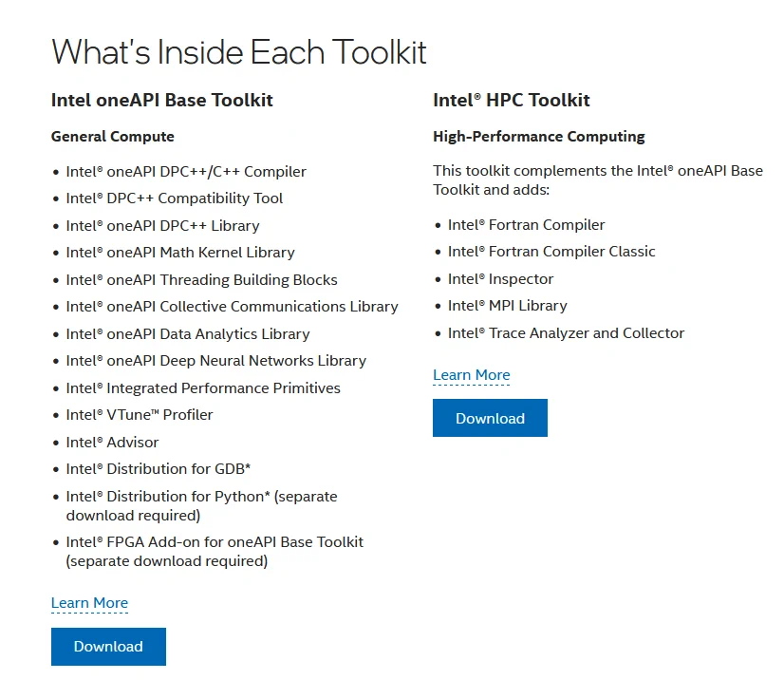Viewport: 784px width, 680px height.
Task: Click the 'High-Performance Computing' subheading
Action: 539,136
